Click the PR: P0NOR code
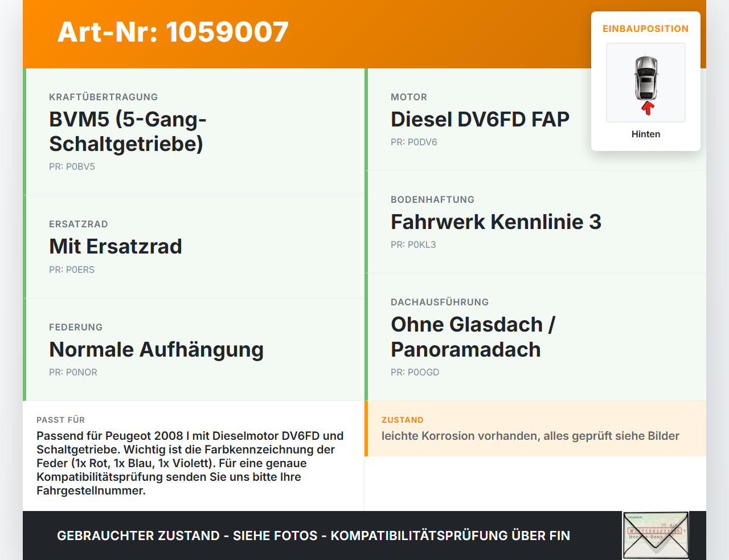 point(73,373)
